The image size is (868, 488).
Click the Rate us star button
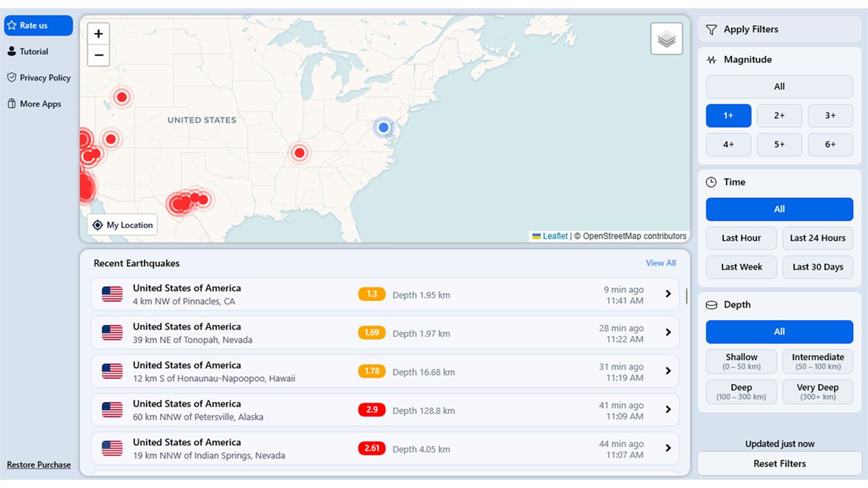[x=38, y=25]
